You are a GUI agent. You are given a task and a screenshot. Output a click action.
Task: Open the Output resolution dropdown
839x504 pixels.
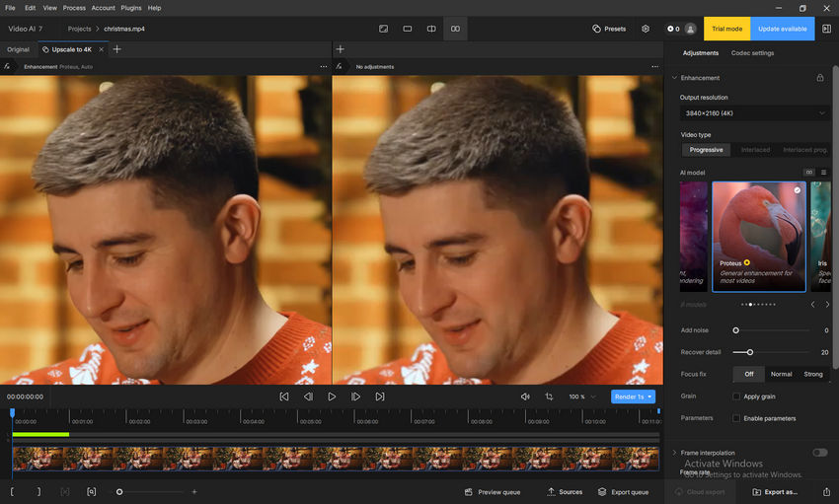tap(755, 113)
